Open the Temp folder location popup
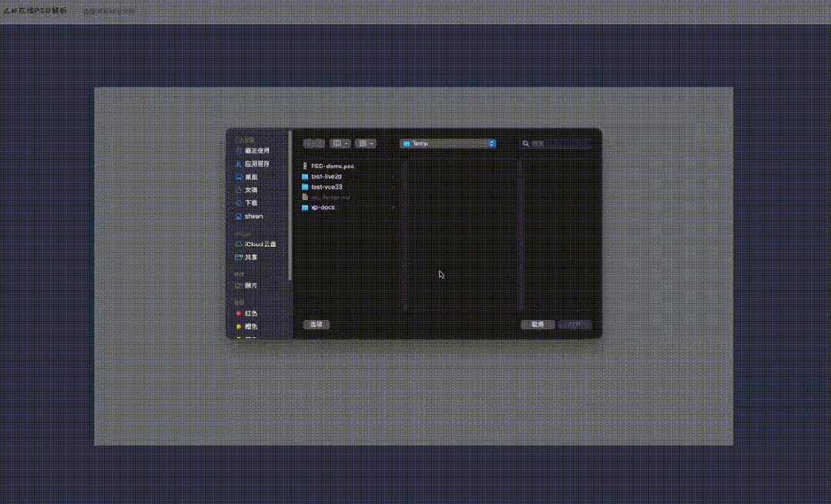This screenshot has width=831, height=504. [448, 143]
